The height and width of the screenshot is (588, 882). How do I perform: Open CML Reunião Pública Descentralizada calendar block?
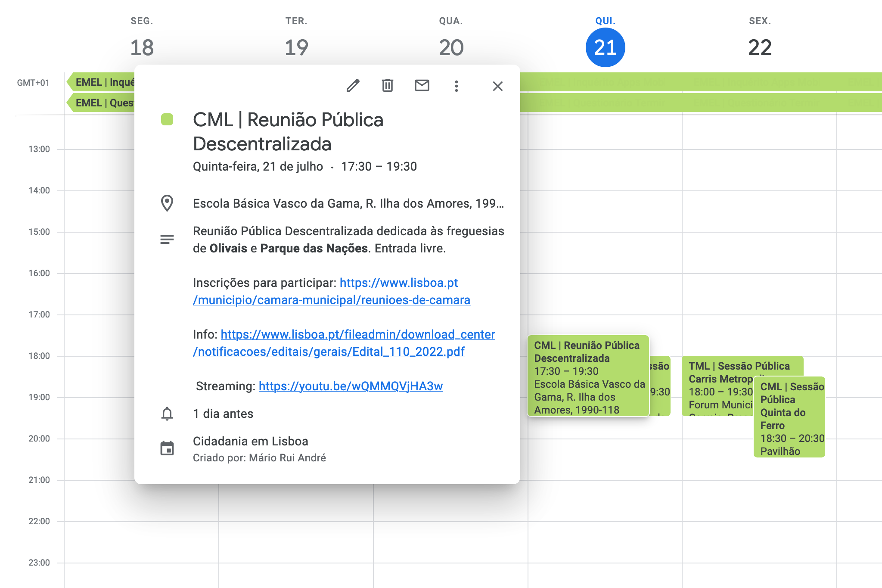(x=588, y=376)
